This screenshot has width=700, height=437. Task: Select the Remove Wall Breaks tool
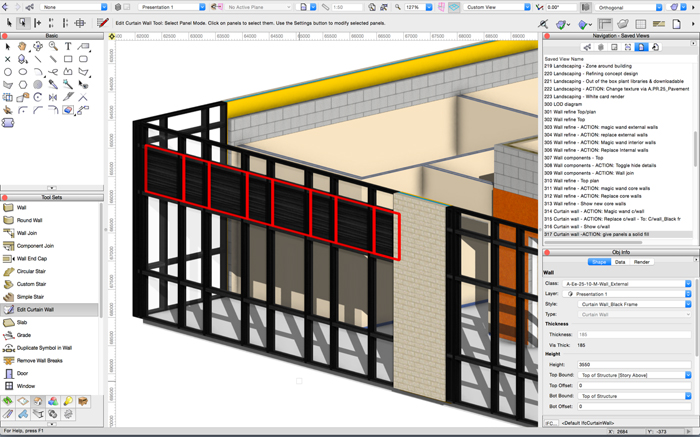click(x=38, y=360)
